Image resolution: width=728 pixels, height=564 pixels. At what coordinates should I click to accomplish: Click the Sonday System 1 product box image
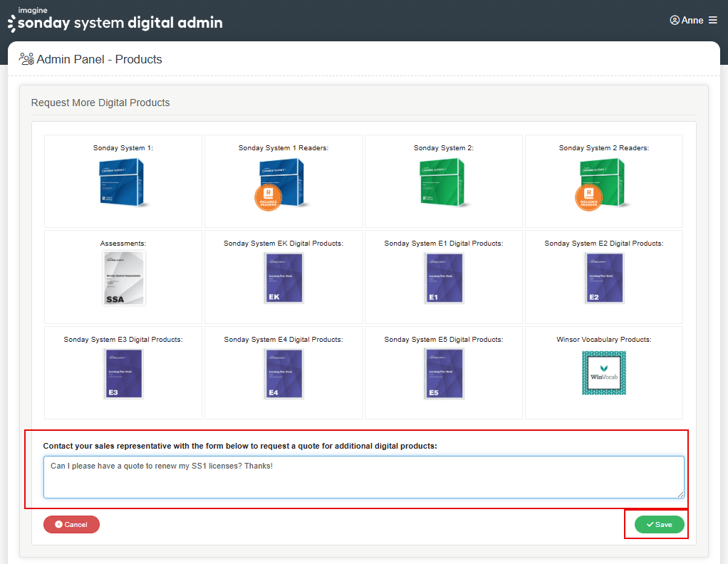click(123, 182)
